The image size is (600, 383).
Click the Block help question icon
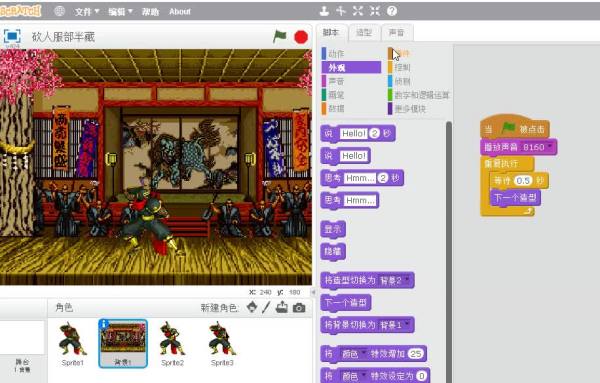(392, 11)
